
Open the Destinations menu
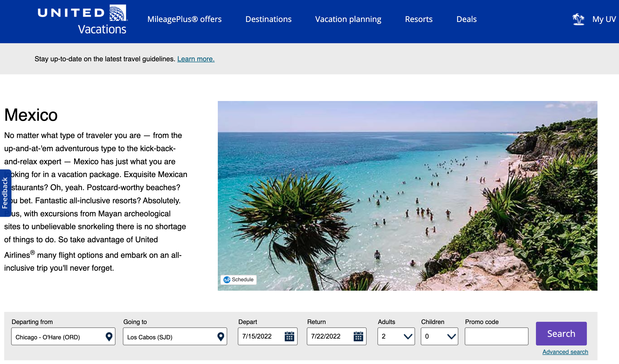coord(268,19)
